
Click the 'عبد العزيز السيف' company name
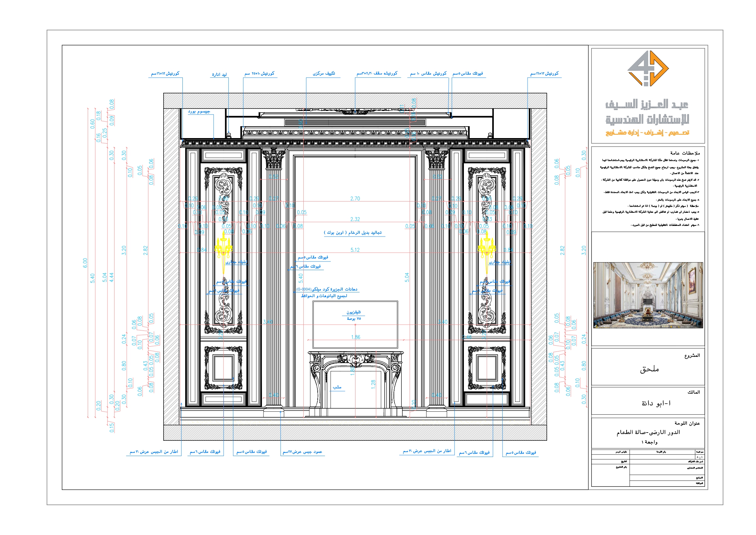pos(647,104)
